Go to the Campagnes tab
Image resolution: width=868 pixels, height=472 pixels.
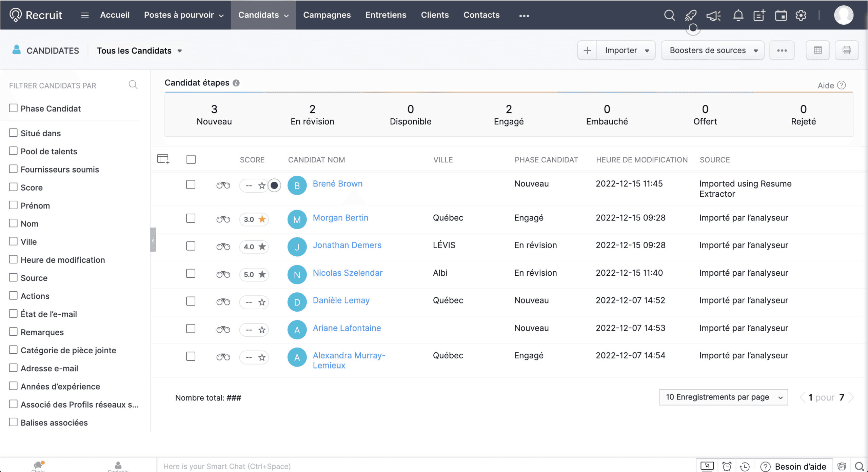tap(327, 15)
